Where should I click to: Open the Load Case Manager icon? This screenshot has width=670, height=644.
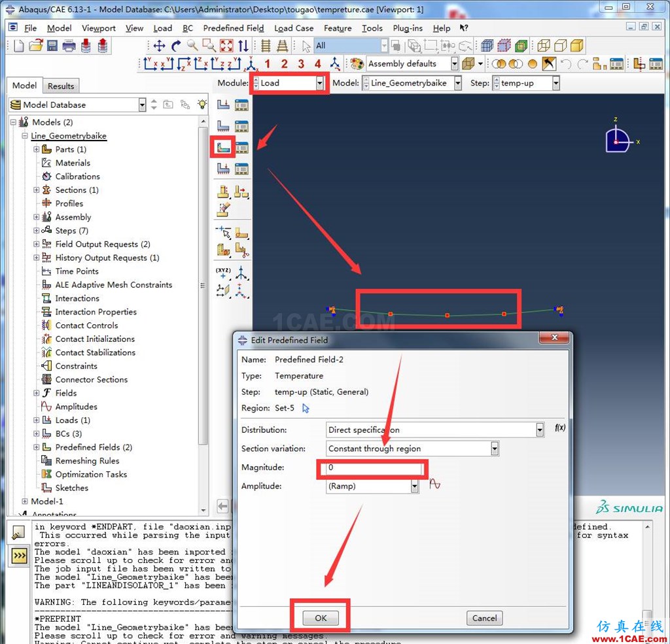(x=241, y=169)
